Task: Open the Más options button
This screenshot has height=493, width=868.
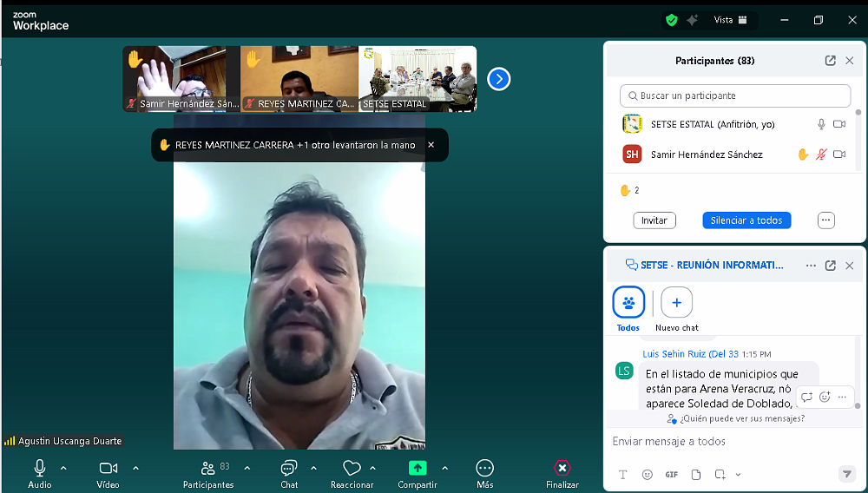Action: 484,469
